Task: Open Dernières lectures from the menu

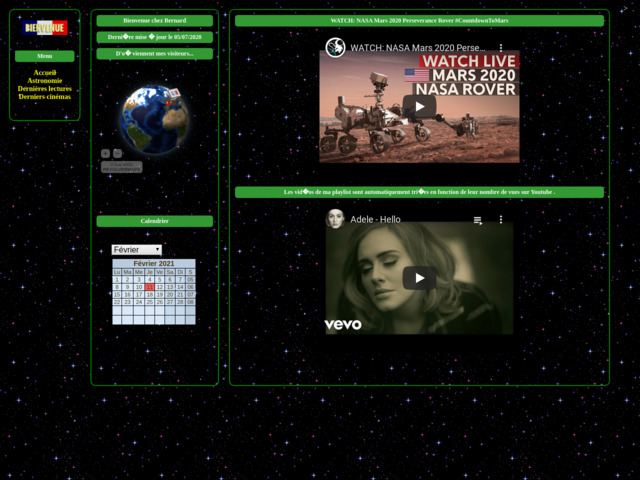Action: click(45, 89)
